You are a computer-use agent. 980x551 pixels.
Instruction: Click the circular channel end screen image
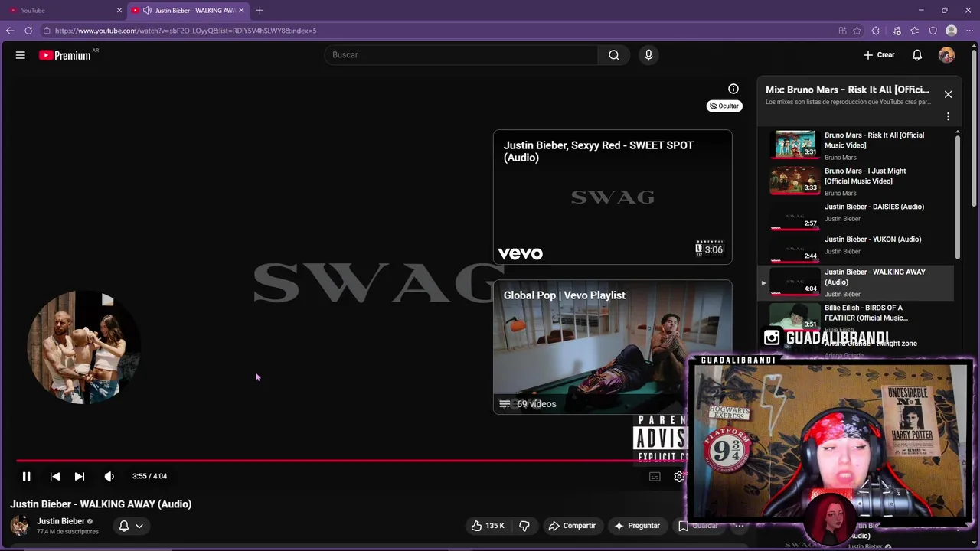(83, 347)
